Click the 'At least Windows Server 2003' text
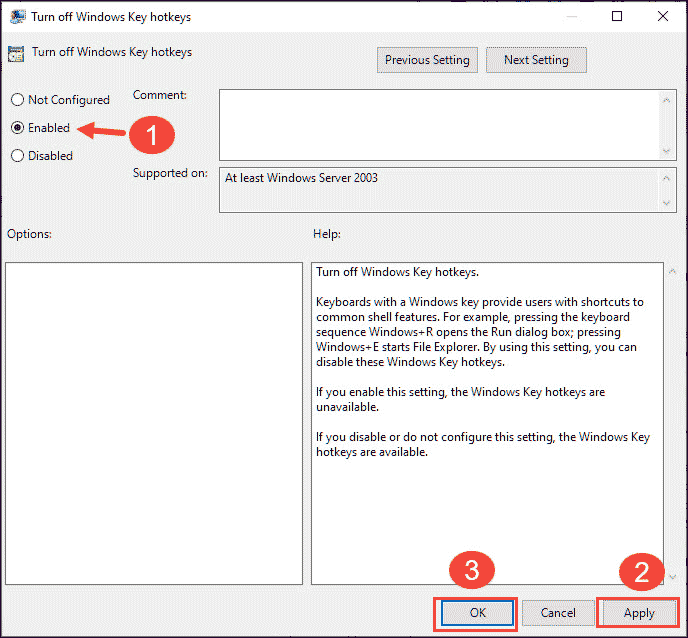688x638 pixels. point(301,178)
